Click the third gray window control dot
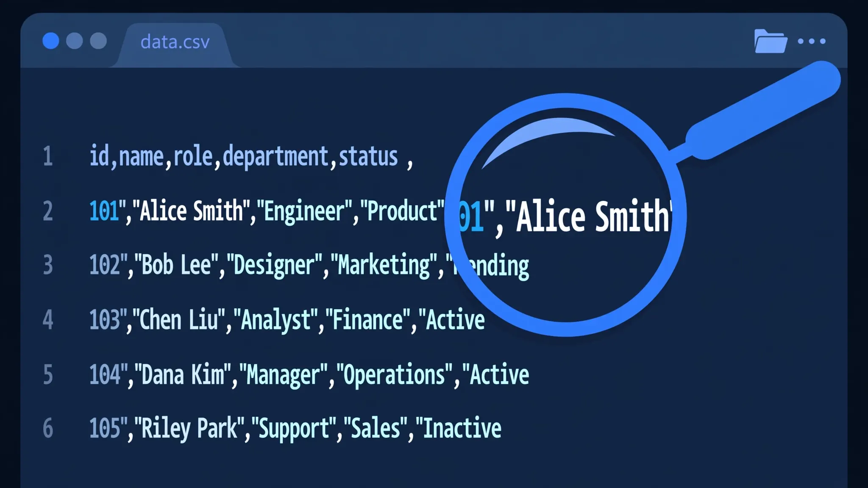 [98, 41]
